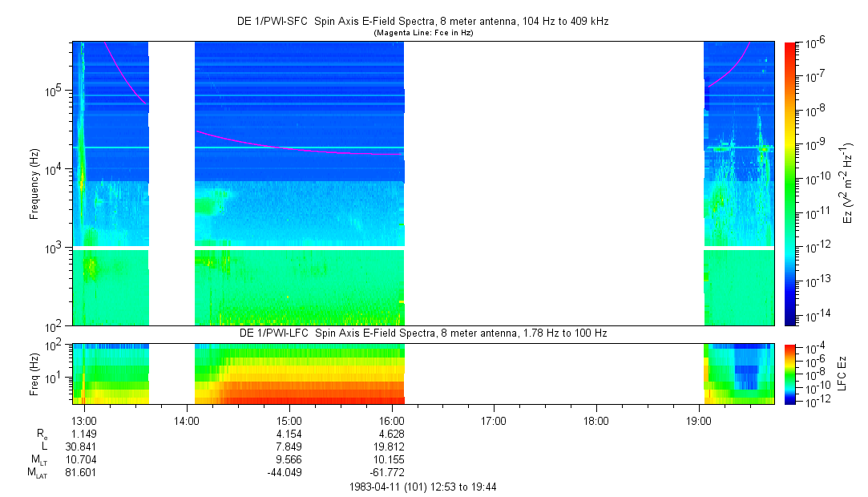
Task: Select the 17:00 time axis tick label
Action: [494, 420]
